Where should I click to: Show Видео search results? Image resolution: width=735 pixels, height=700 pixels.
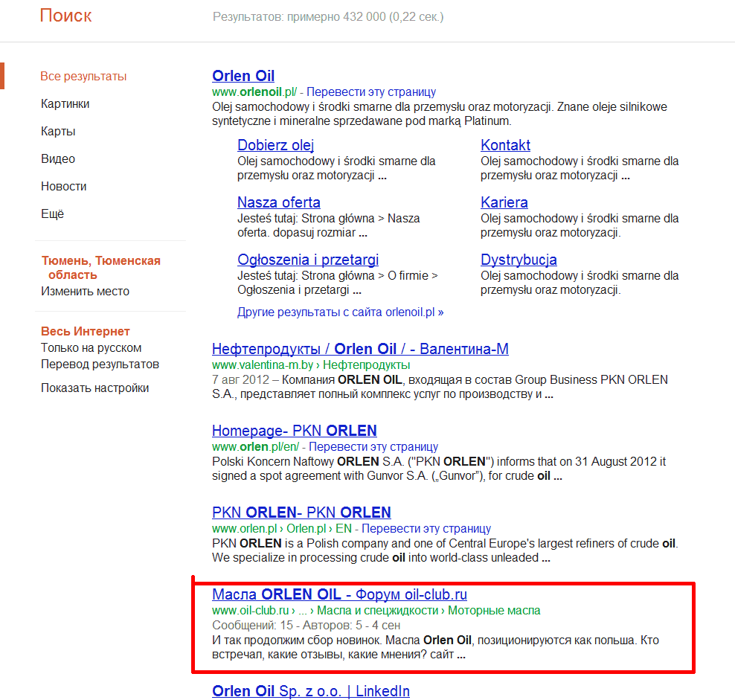58,159
